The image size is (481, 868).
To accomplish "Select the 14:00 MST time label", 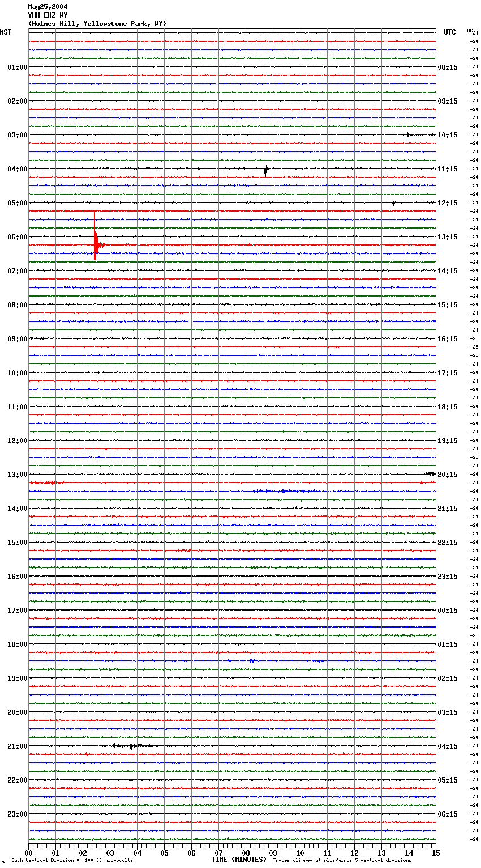I will [18, 509].
